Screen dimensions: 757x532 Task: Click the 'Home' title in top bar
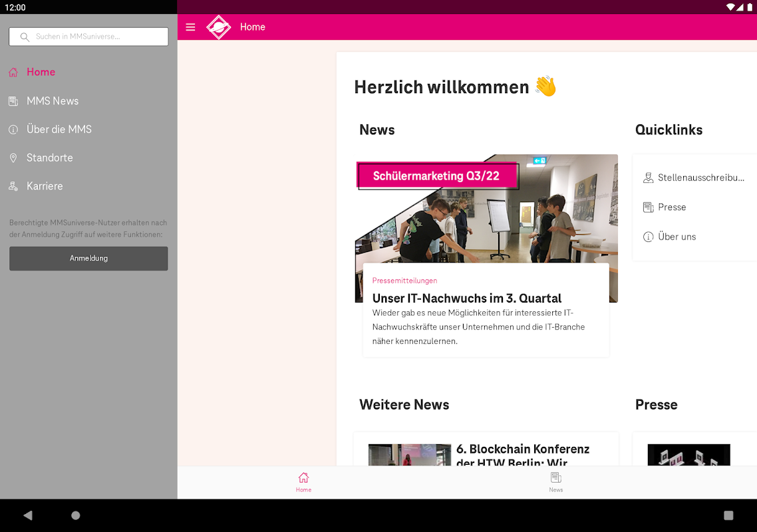[253, 27]
